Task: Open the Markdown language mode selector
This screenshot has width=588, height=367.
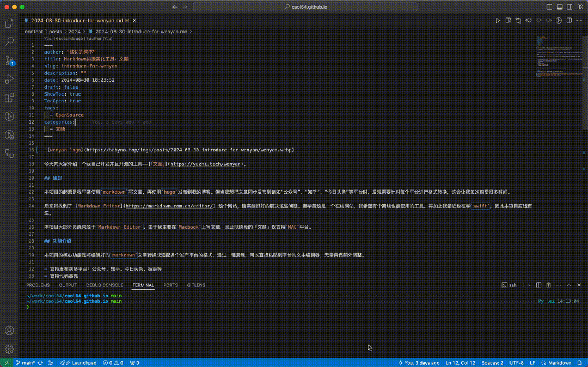Action: click(559, 363)
